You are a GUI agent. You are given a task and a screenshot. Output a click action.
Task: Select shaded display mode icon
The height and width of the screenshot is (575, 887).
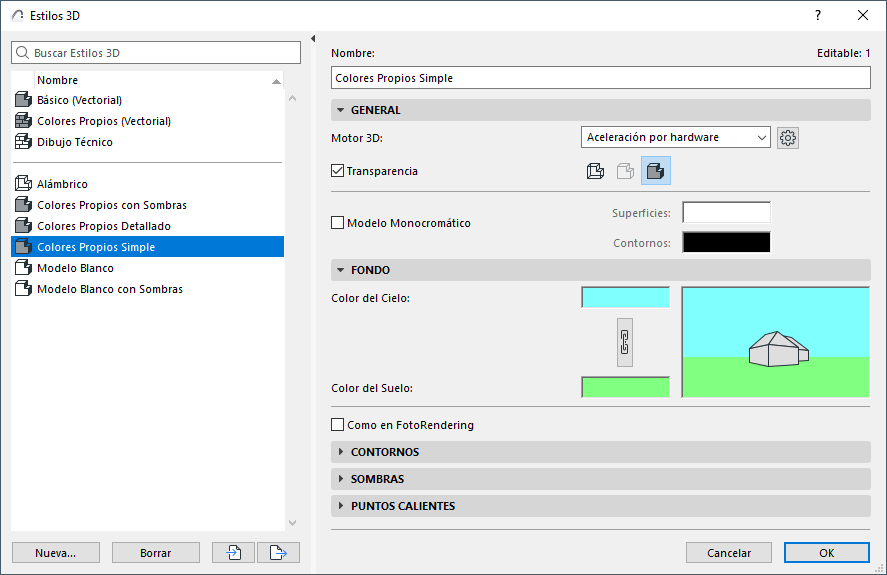pyautogui.click(x=656, y=170)
